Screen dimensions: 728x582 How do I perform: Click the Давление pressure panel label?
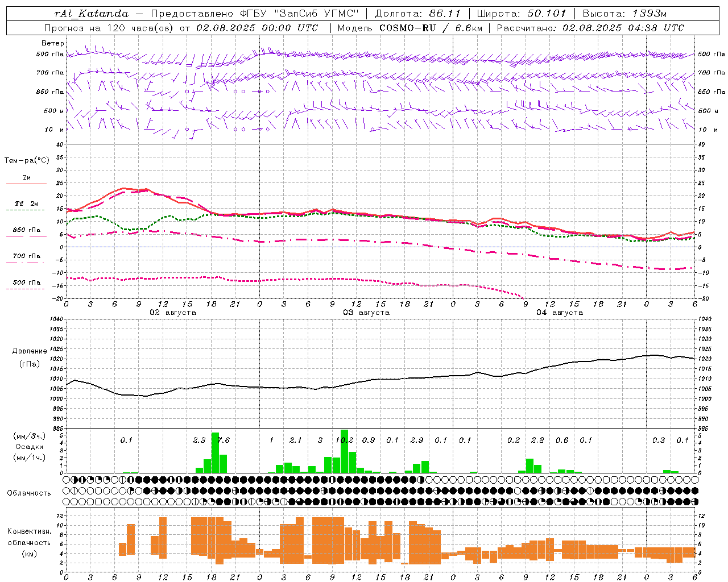coord(30,351)
